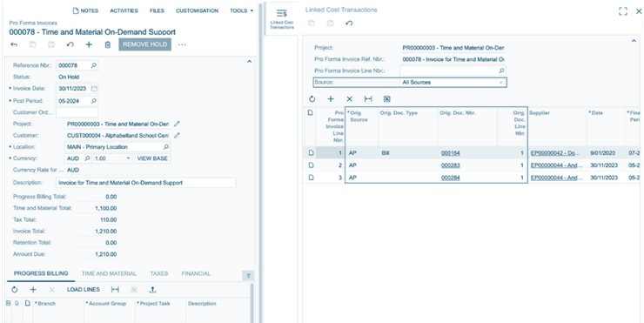Click the LOAD LINES button
Screen dimensions: 644x323
pos(84,290)
